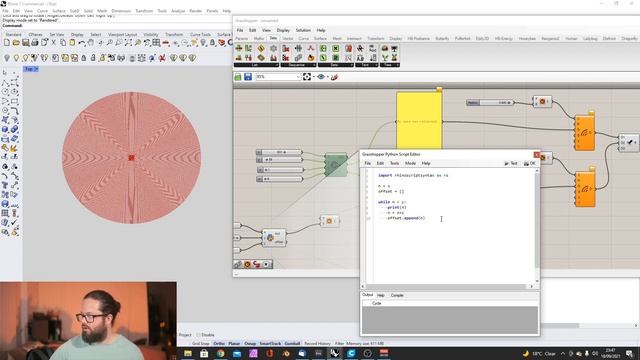Click the blue Save icon on Grasshopper canvas toolbar

(248, 77)
